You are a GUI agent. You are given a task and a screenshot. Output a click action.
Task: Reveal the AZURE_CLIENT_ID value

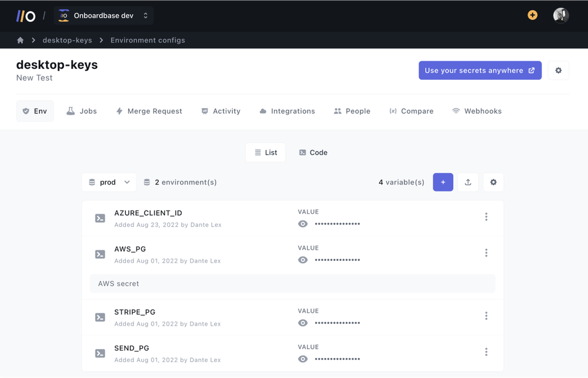(302, 224)
